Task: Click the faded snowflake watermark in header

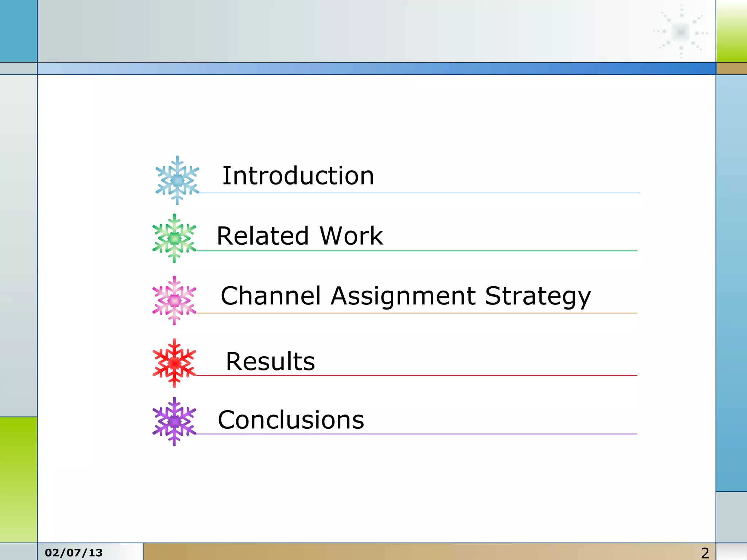Action: 681,32
